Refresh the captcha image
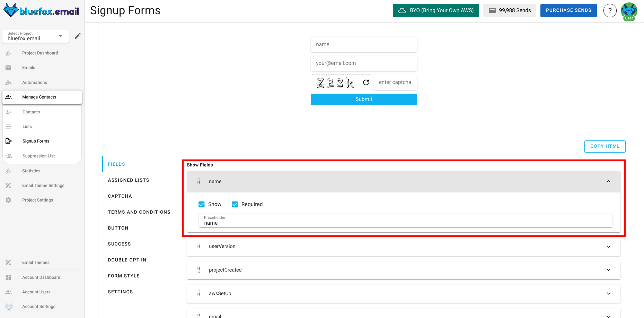Viewport: 644px width, 318px height. (x=365, y=83)
